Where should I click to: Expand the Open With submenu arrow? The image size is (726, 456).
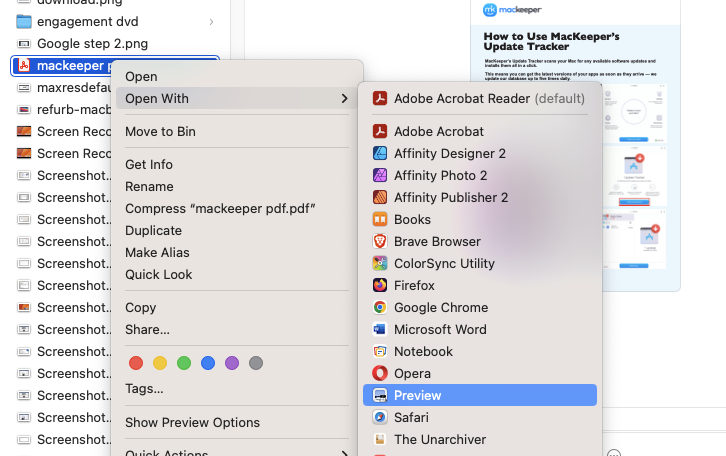point(344,98)
